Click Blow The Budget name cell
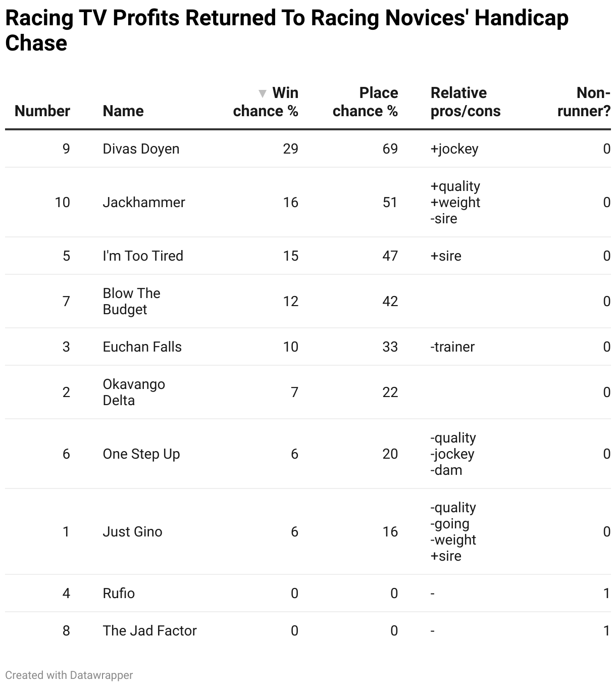Image resolution: width=616 pixels, height=687 pixels. (132, 302)
